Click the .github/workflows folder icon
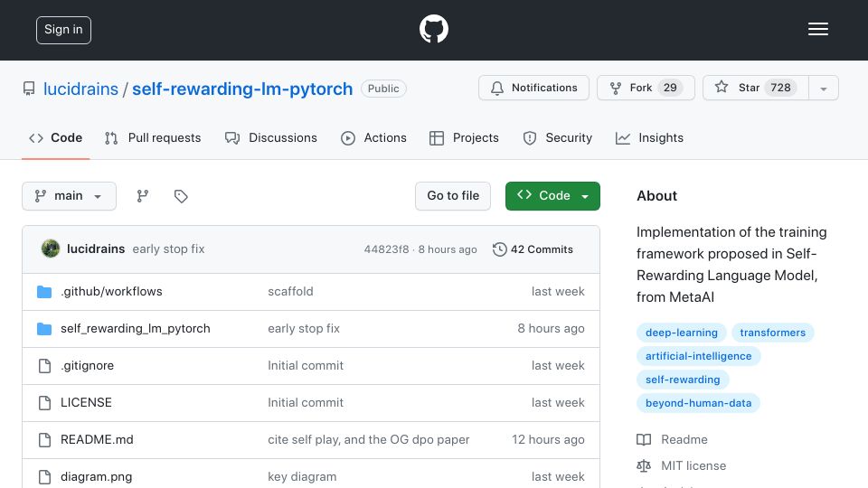The width and height of the screenshot is (868, 488). (x=44, y=292)
